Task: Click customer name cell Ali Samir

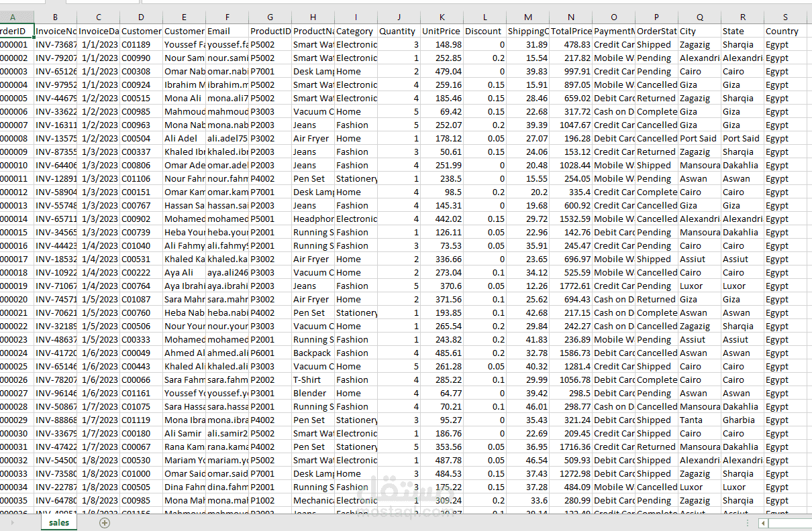Action: (184, 433)
